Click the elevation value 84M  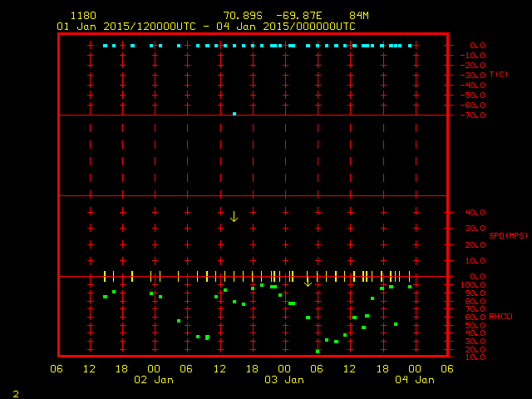(x=359, y=16)
